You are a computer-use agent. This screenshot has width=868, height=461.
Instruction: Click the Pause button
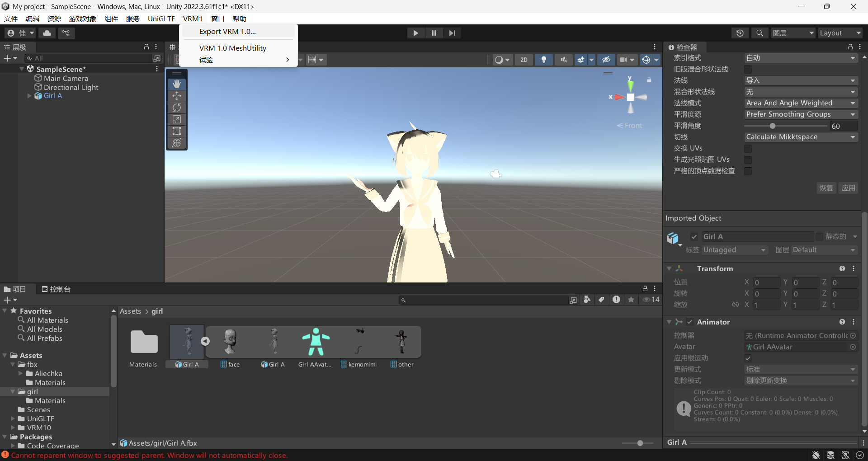pos(434,33)
